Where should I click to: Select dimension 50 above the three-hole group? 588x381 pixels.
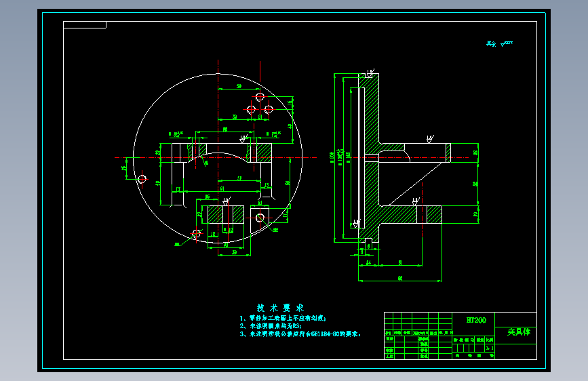click(x=239, y=86)
